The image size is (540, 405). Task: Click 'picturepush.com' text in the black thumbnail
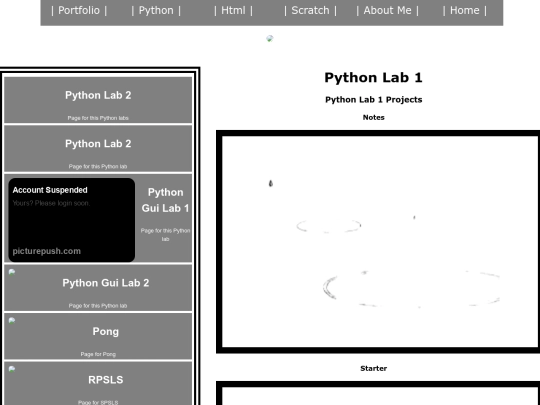click(46, 251)
